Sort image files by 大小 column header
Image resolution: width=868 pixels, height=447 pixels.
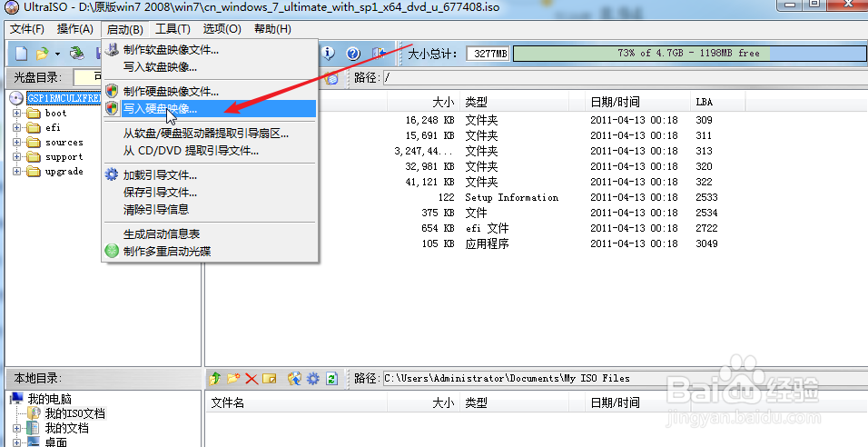click(x=423, y=102)
